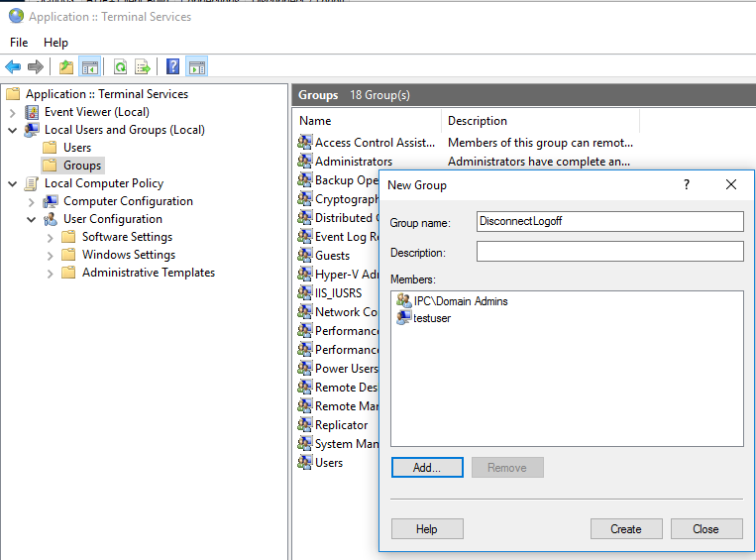Collapse Local Users and Groups (Local) node
Viewport: 756px width, 560px height.
click(13, 130)
